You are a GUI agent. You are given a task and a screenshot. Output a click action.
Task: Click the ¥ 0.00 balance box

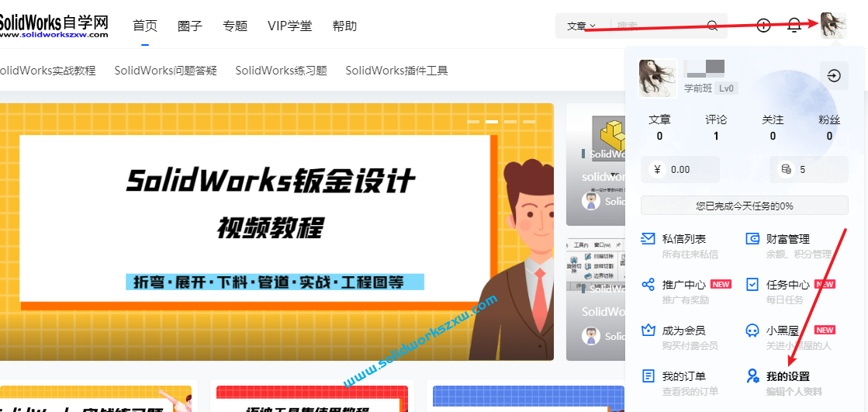point(680,169)
